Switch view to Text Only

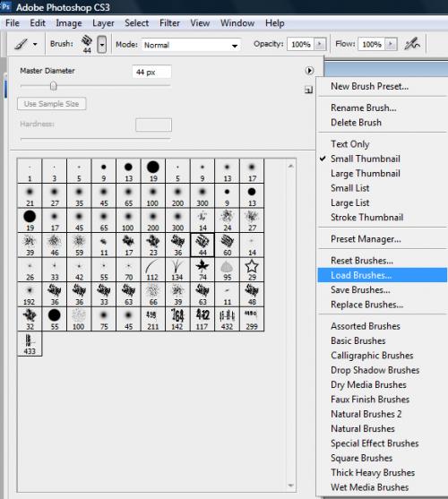coord(382,144)
